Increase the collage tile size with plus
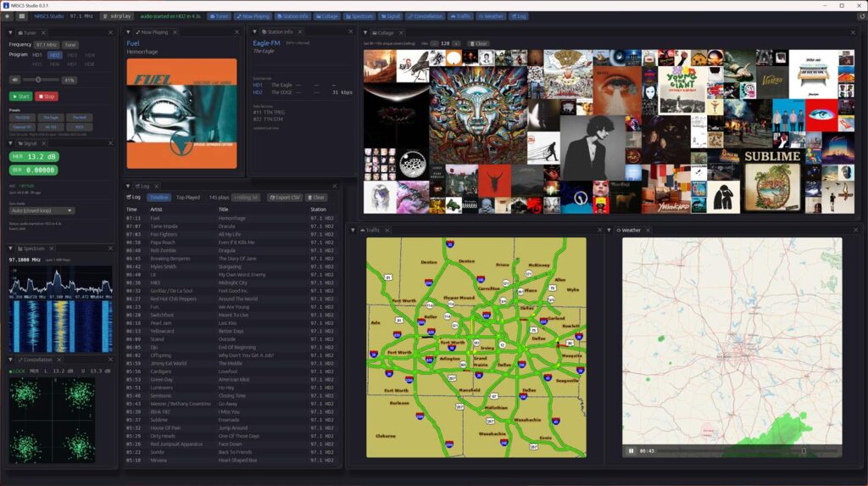Viewport: 868px width, 486px height. tap(456, 44)
